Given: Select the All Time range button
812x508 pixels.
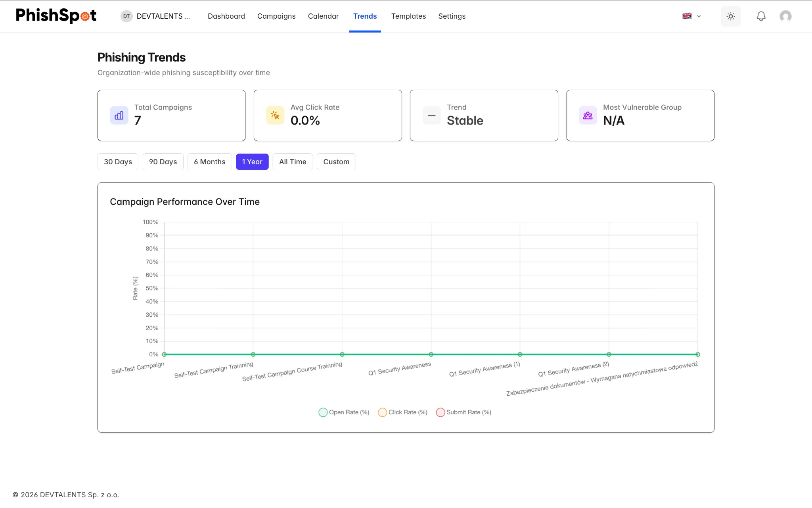Looking at the screenshot, I should pos(293,162).
